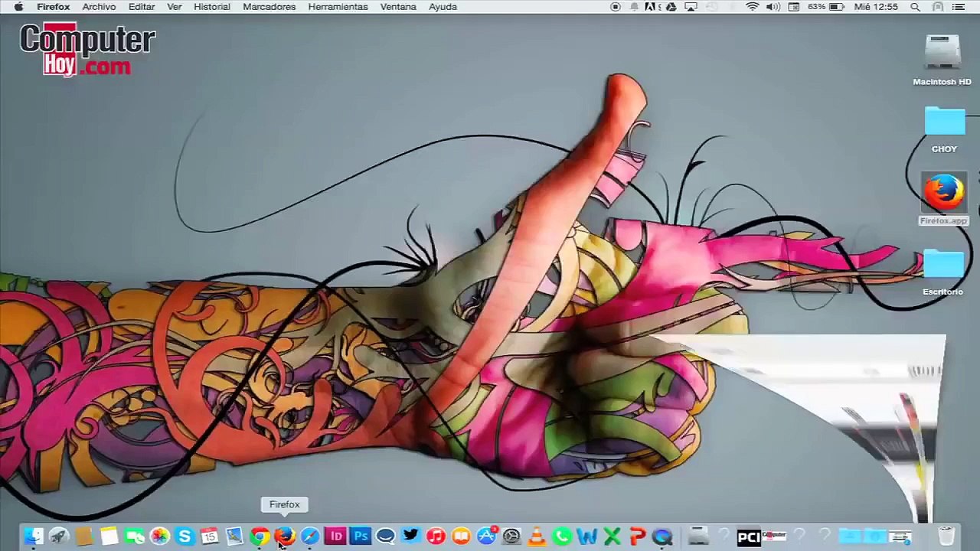Launch Microsoft PowerPoint from the Dock
Screen dimensions: 980x551
[637, 536]
